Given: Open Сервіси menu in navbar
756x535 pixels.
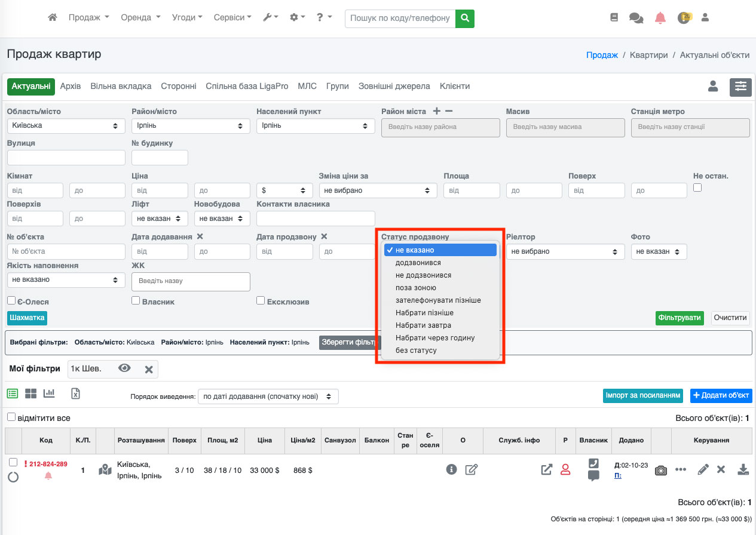Looking at the screenshot, I should coord(232,18).
